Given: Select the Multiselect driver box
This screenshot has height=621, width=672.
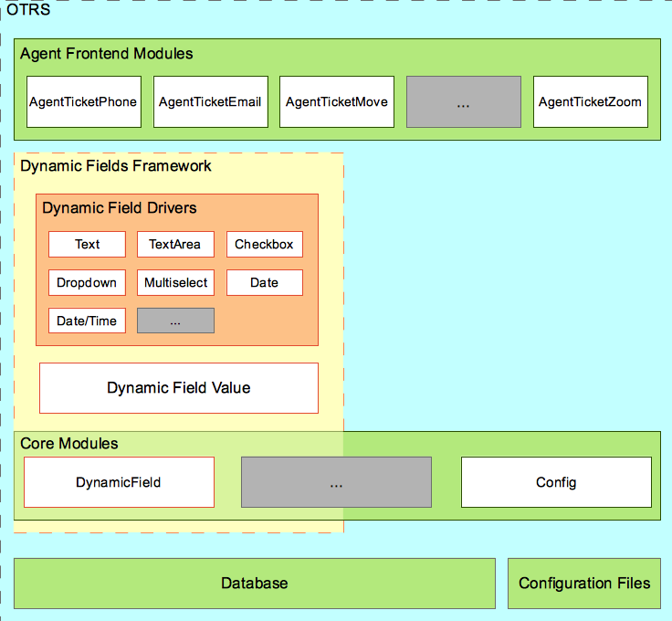Looking at the screenshot, I should pos(175,282).
